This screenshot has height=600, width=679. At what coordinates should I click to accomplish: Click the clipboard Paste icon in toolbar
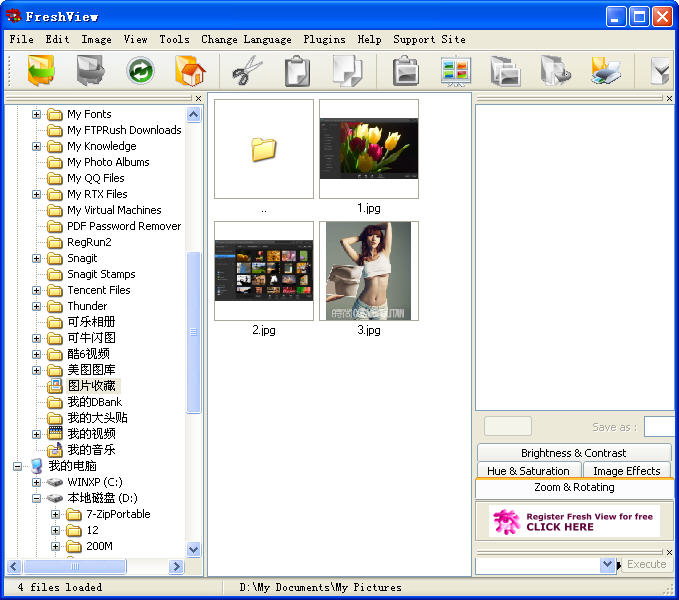point(297,71)
